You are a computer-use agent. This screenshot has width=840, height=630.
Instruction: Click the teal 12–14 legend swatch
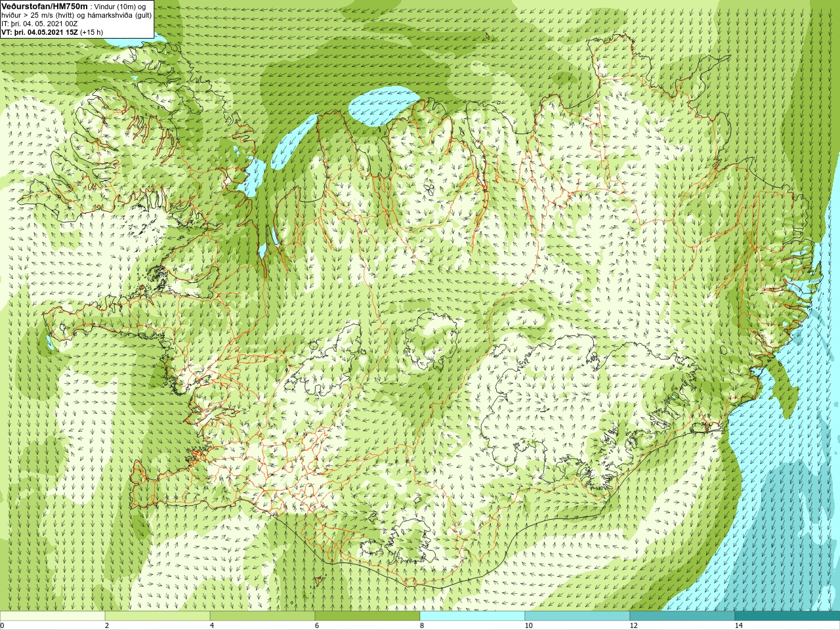(x=682, y=616)
